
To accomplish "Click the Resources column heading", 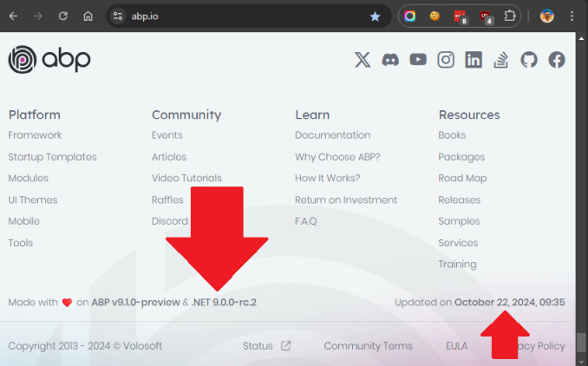I will tap(469, 114).
